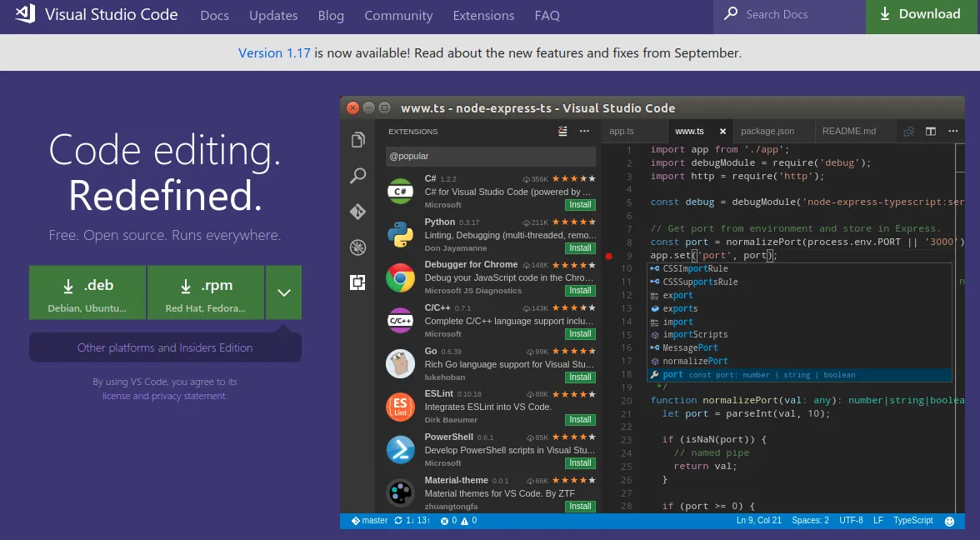The width and height of the screenshot is (980, 540).
Task: Install the PowerShell extension
Action: (x=580, y=462)
